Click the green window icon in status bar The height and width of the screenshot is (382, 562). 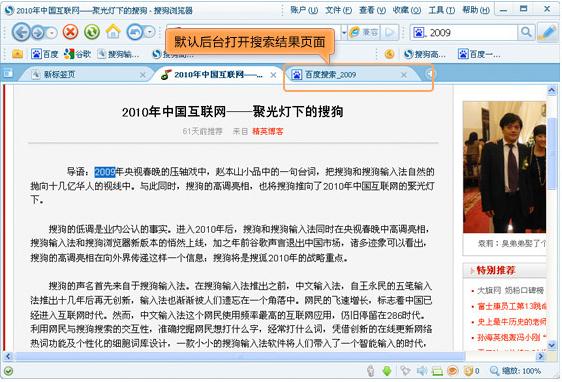coord(437,371)
